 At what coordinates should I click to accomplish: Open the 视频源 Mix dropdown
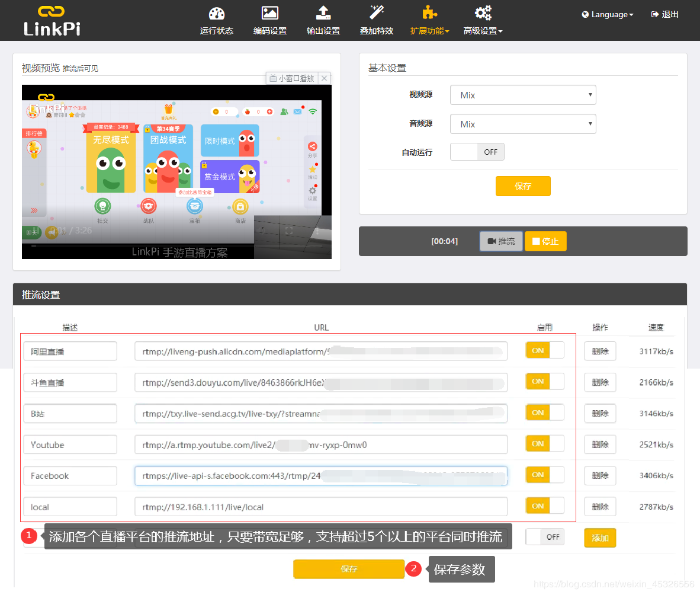pos(523,95)
